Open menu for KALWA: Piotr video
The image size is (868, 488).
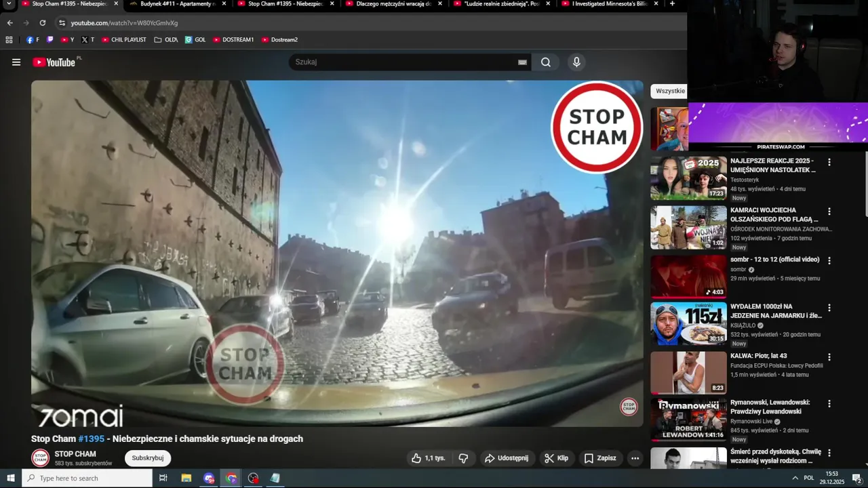[x=829, y=357]
